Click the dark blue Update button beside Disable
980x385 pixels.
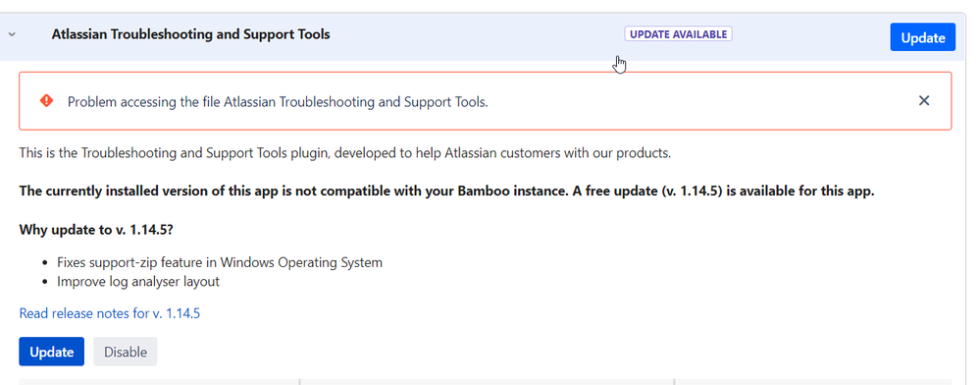click(x=51, y=352)
